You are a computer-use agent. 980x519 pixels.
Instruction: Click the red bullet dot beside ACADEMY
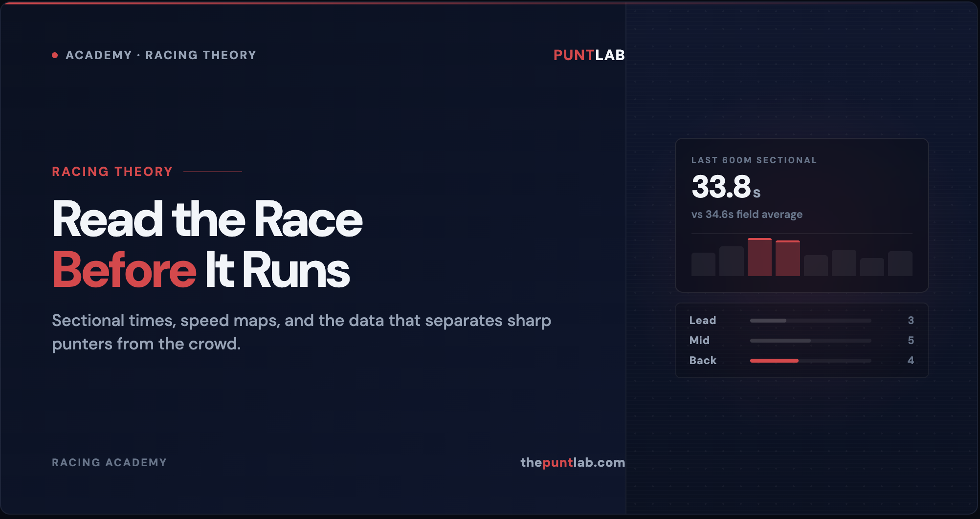click(55, 55)
